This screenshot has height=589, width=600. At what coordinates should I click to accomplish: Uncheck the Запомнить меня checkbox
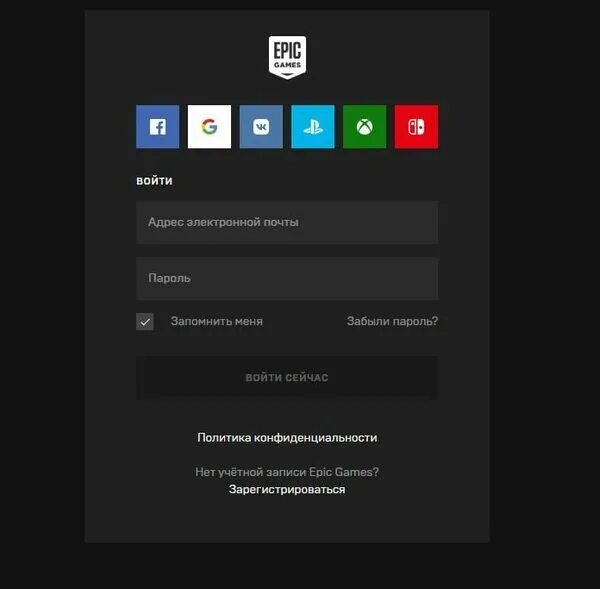tap(145, 321)
